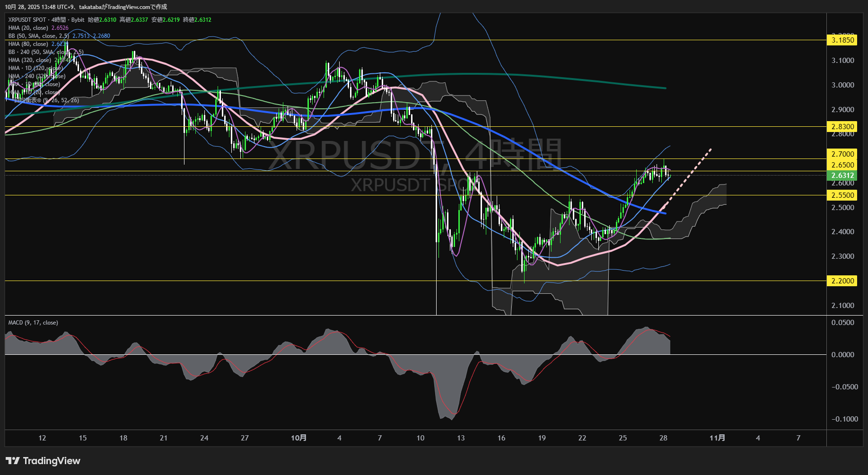Select the BB (50, SMA, close, 2.5) legend

[x=39, y=36]
